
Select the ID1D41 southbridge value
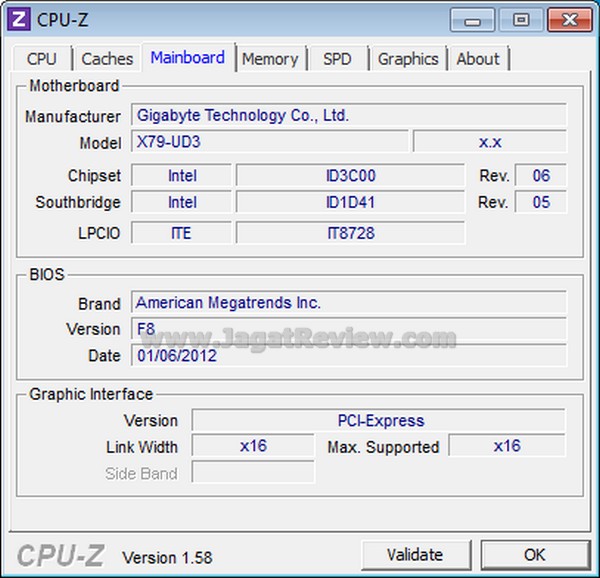(x=351, y=202)
